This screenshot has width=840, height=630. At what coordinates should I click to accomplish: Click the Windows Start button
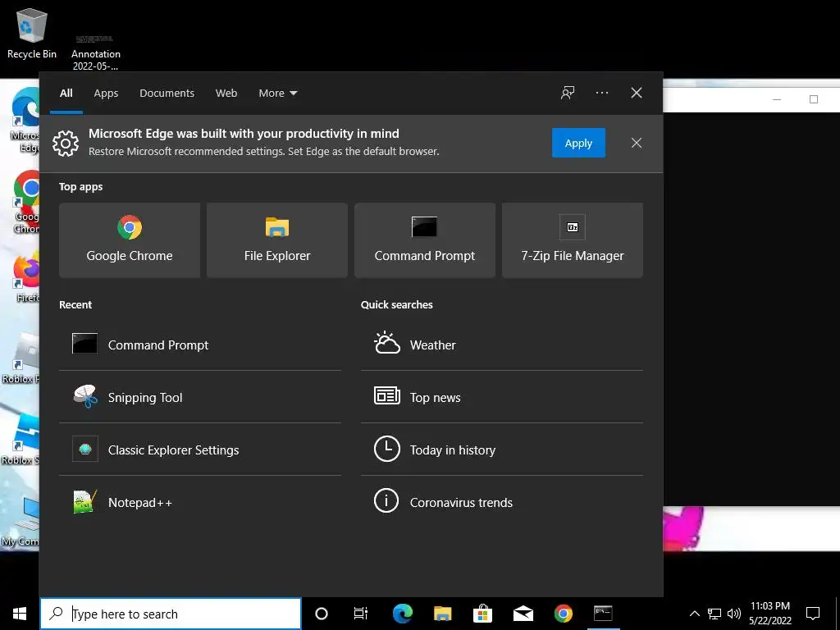pyautogui.click(x=20, y=614)
